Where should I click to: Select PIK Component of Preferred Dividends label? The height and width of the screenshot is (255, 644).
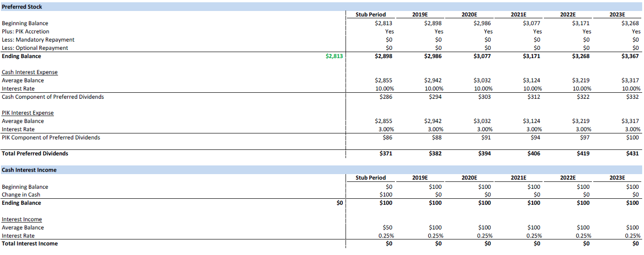pos(51,138)
